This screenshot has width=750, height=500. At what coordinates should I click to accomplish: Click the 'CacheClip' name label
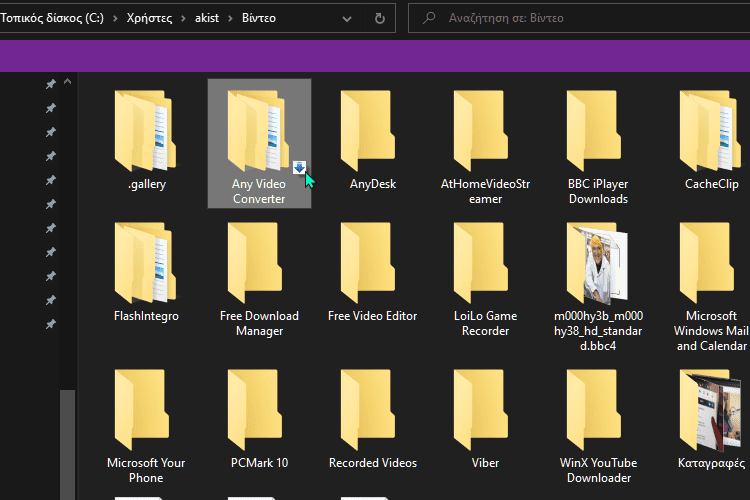712,184
